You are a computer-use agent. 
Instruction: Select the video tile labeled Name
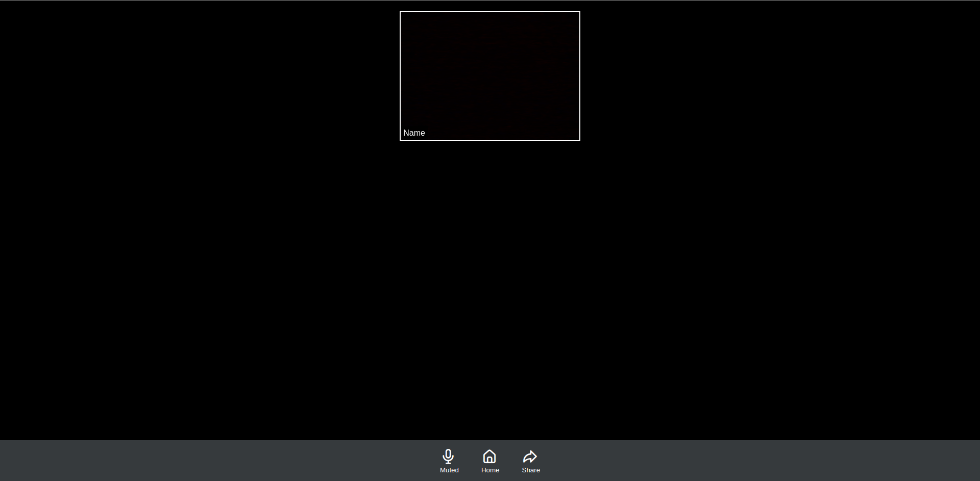click(490, 76)
